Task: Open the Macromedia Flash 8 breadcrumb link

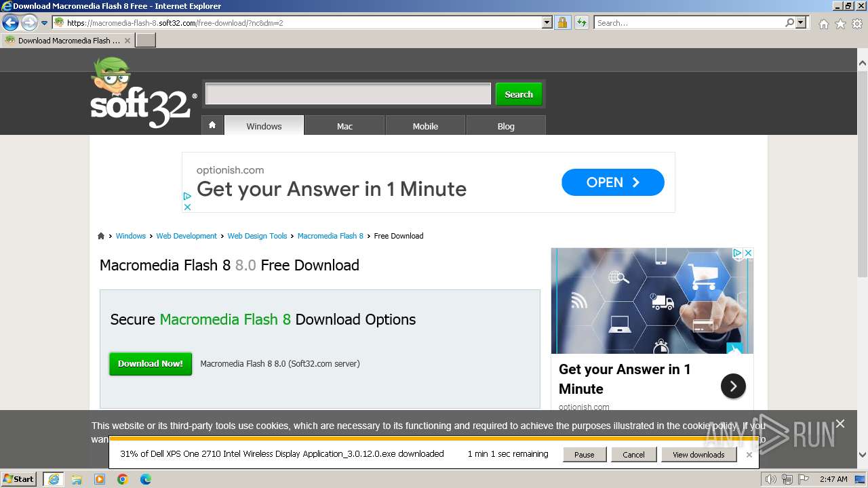Action: (330, 236)
